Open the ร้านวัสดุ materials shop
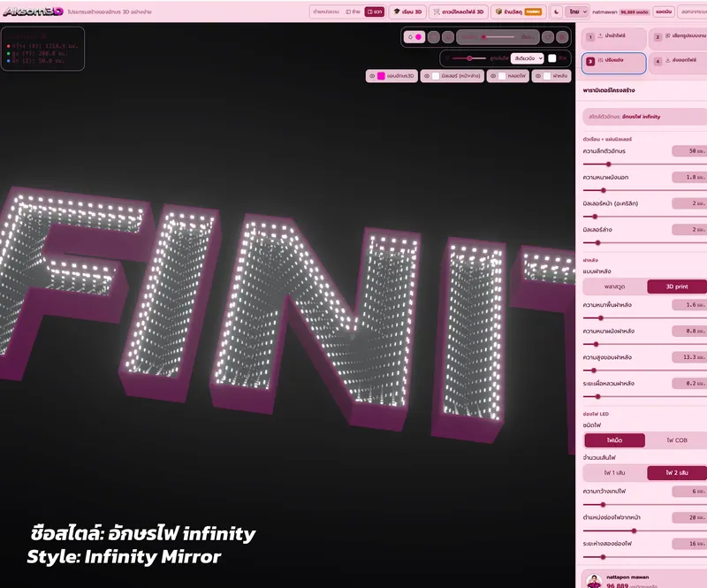 (x=518, y=11)
